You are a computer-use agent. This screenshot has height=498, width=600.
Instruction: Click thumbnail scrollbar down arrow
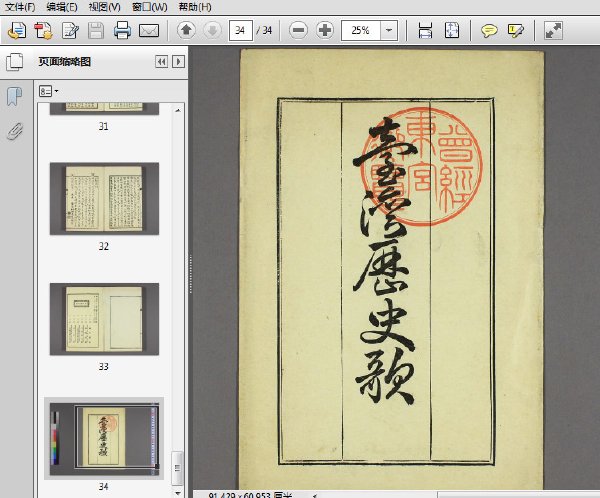pos(178,493)
